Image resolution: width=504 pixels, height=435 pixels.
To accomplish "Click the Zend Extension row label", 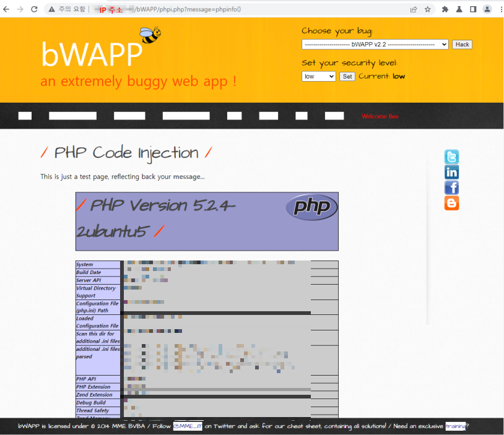I will (94, 395).
